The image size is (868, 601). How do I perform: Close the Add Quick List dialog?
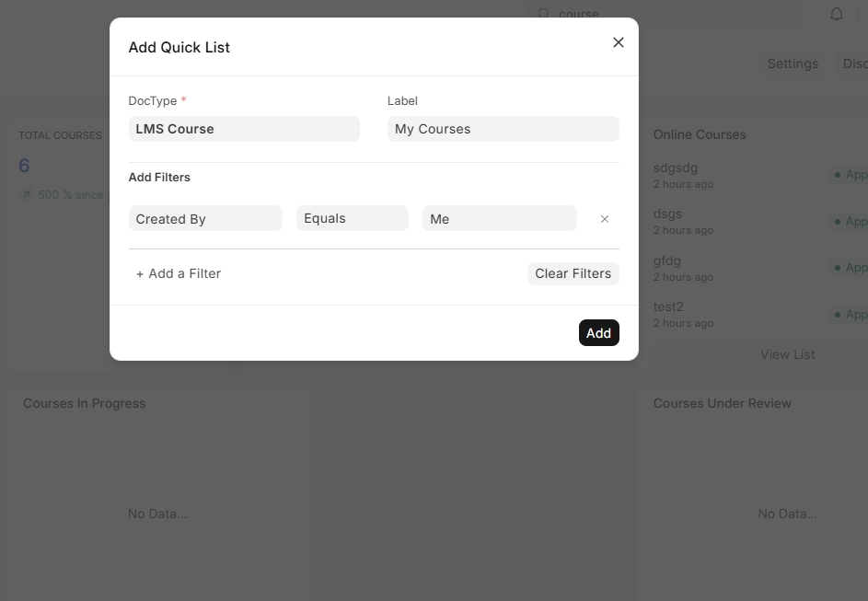(619, 42)
